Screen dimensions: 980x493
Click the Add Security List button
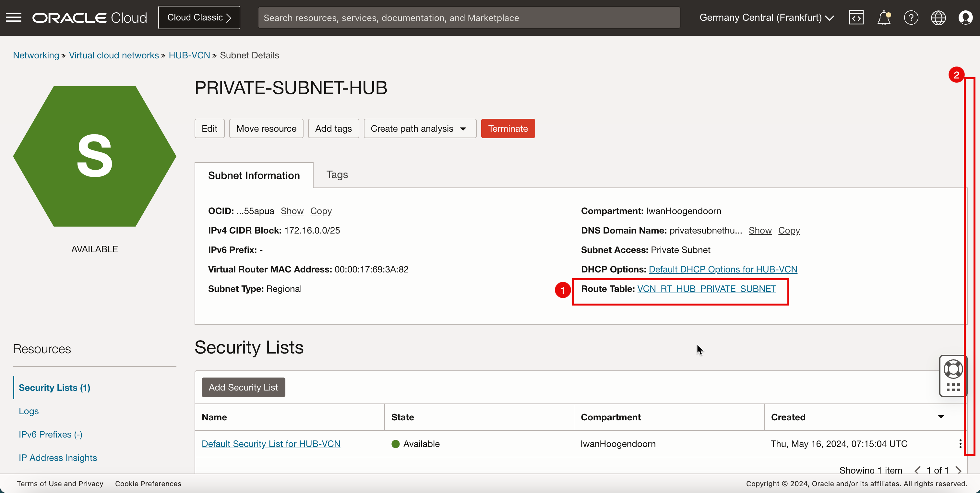(243, 387)
